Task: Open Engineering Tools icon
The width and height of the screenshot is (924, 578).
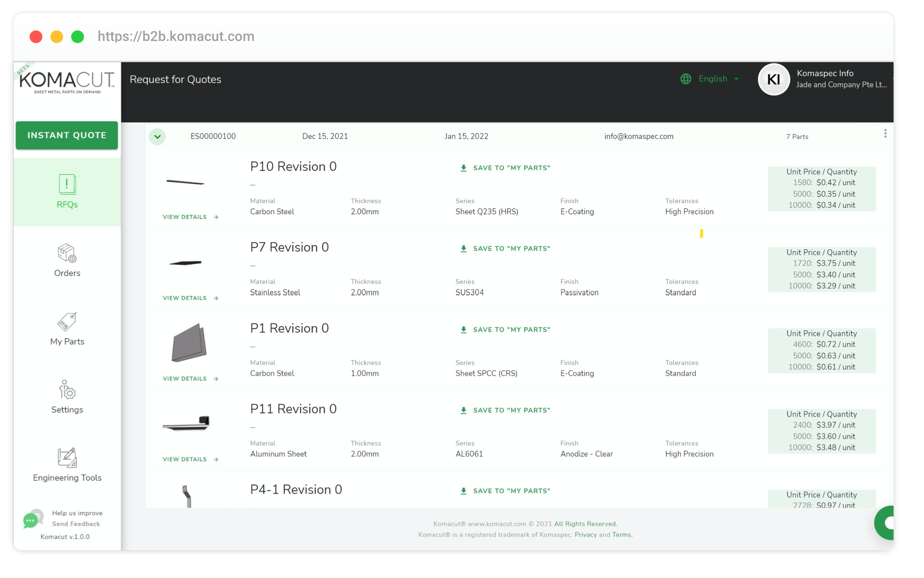Action: tap(67, 458)
